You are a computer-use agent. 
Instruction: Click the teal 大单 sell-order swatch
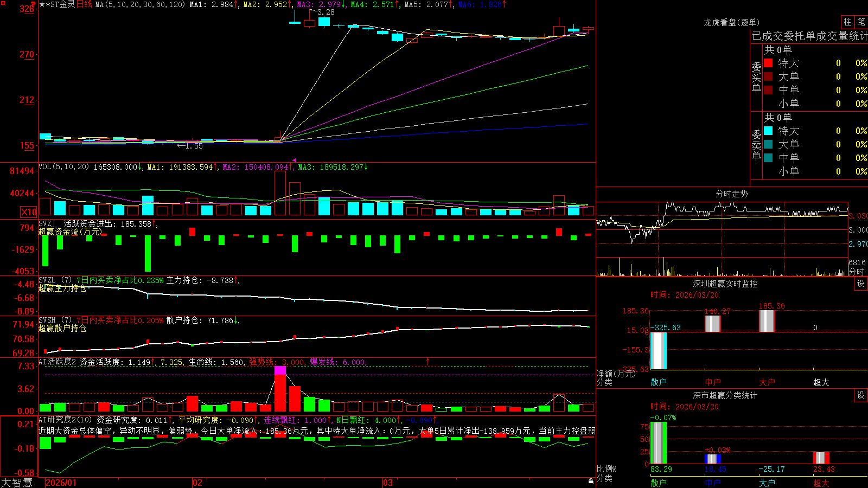(768, 144)
